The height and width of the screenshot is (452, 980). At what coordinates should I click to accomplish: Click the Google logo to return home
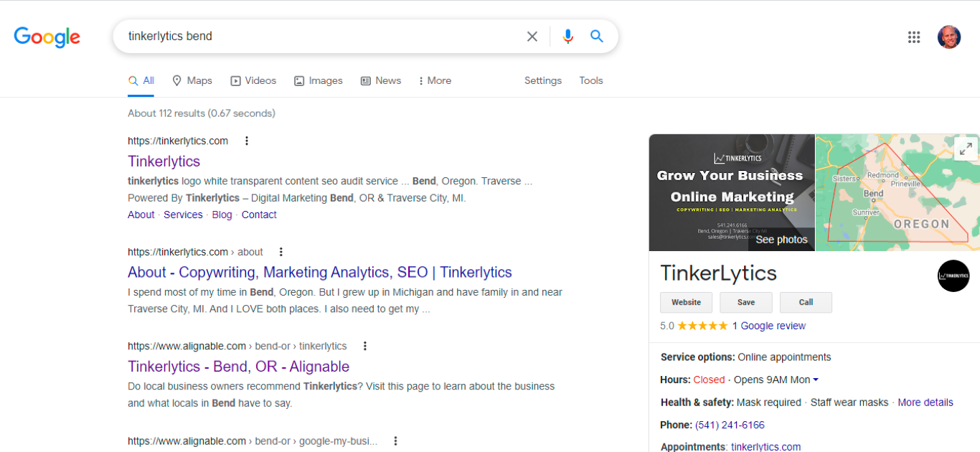click(47, 37)
